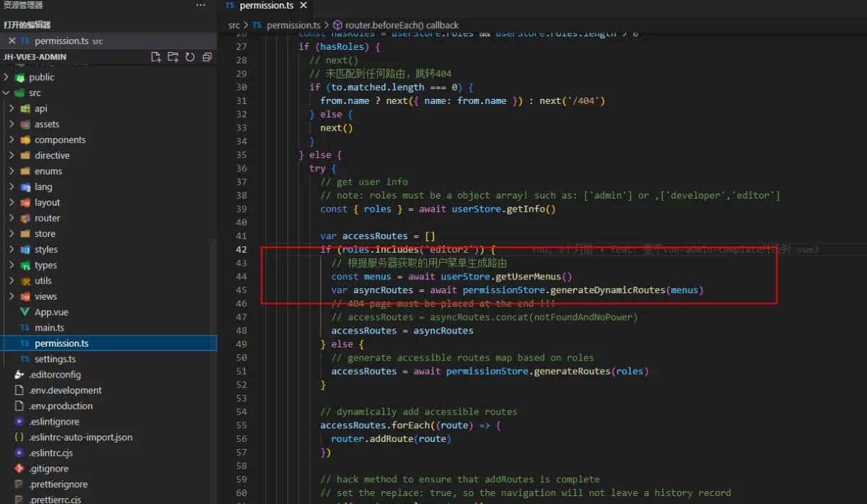
Task: Expand the public folder
Action: (x=41, y=77)
